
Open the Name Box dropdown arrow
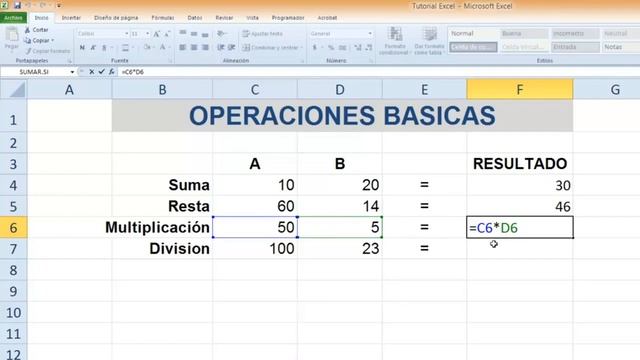[72, 72]
